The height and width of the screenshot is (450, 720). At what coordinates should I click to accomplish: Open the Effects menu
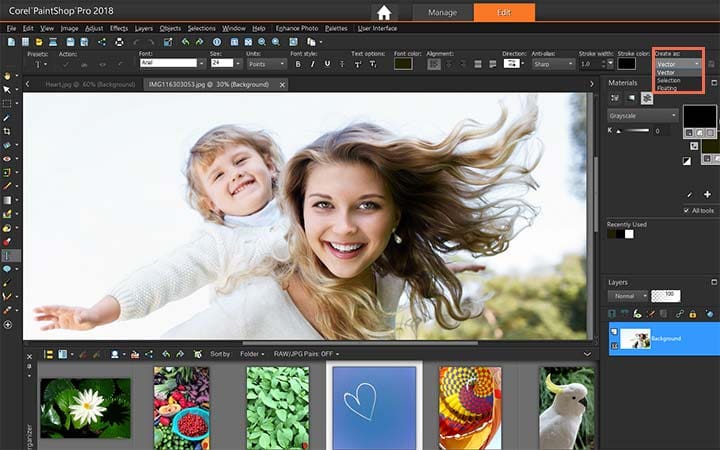click(119, 28)
